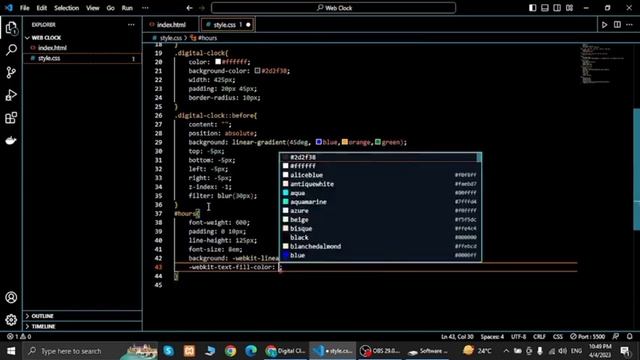Select bisque suggestion in autocomplete list

click(x=380, y=229)
